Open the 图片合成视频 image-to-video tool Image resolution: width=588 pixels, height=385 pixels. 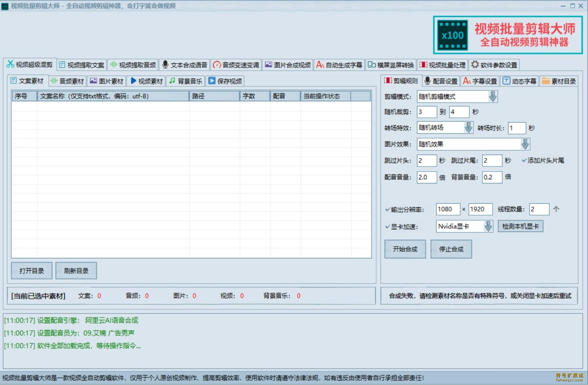(288, 65)
